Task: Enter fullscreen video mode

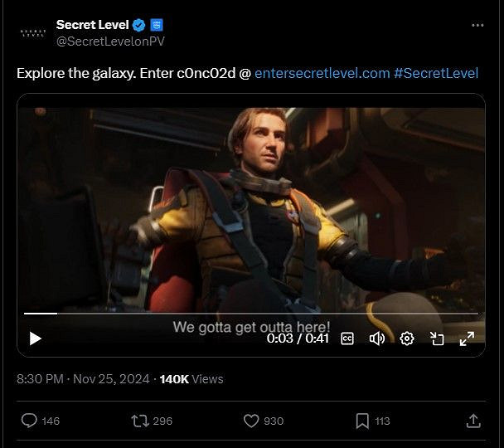Action: click(x=467, y=338)
